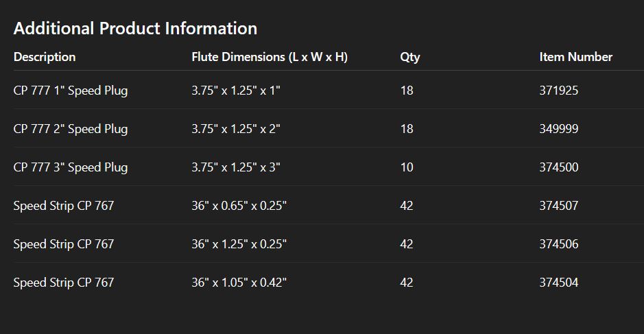Select the Item Number column header
This screenshot has height=334, width=644.
tap(575, 57)
